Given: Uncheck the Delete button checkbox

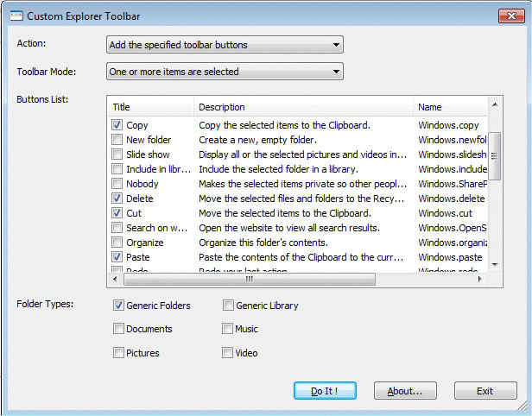Looking at the screenshot, I should point(117,198).
